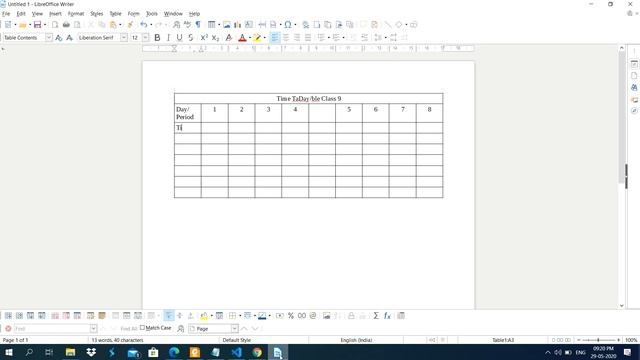The width and height of the screenshot is (640, 360).
Task: Click the title cell Time Table Class 9
Action: pyautogui.click(x=309, y=98)
